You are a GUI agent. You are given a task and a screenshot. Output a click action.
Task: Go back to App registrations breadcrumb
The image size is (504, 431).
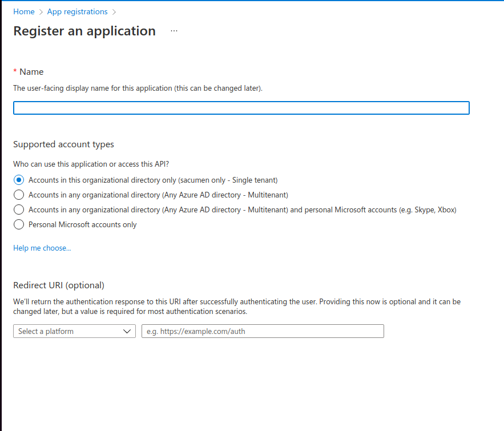(x=77, y=11)
